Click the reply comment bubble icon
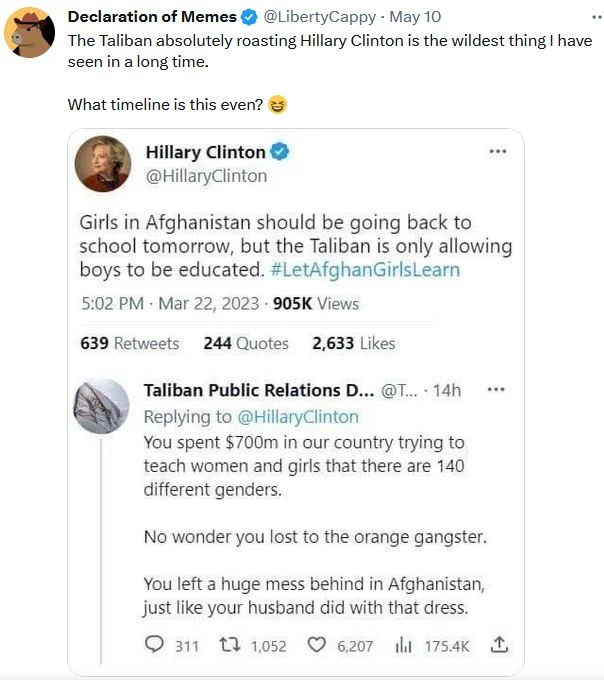Screen dimensions: 604x680 tap(155, 646)
